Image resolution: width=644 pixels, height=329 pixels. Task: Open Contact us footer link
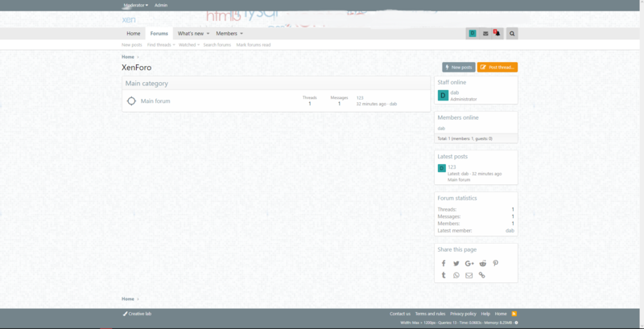click(x=400, y=314)
